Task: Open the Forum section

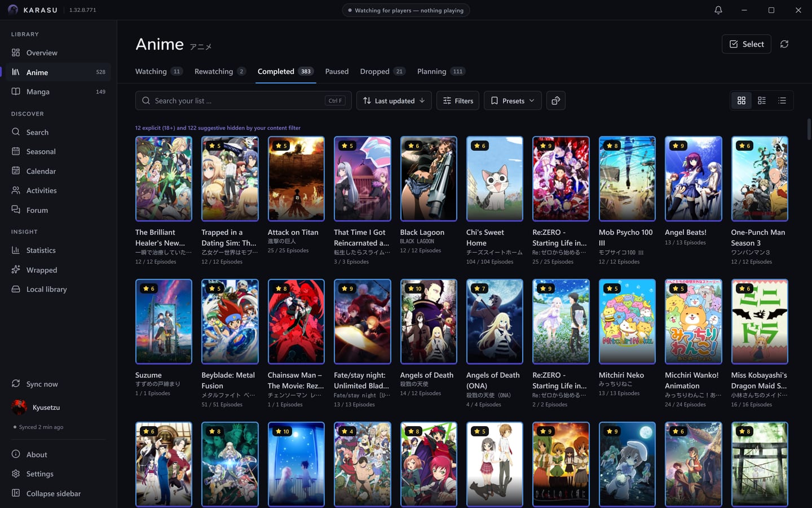Action: click(58, 210)
